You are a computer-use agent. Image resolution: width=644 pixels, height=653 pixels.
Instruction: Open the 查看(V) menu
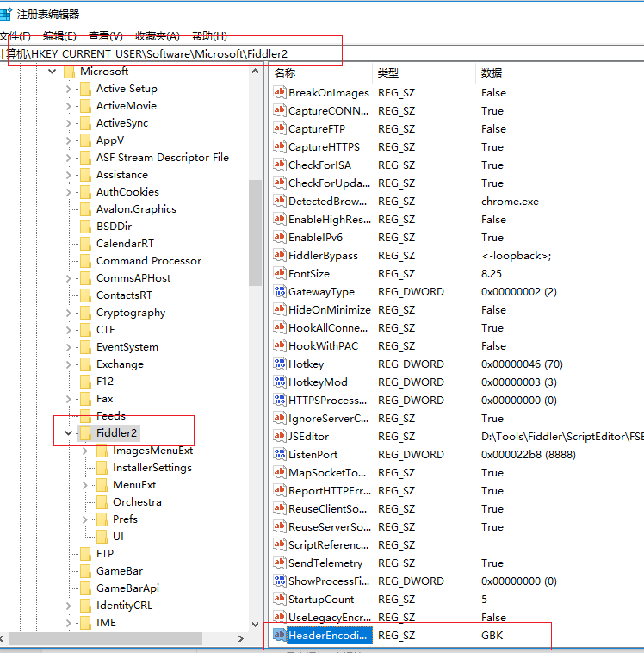[106, 36]
